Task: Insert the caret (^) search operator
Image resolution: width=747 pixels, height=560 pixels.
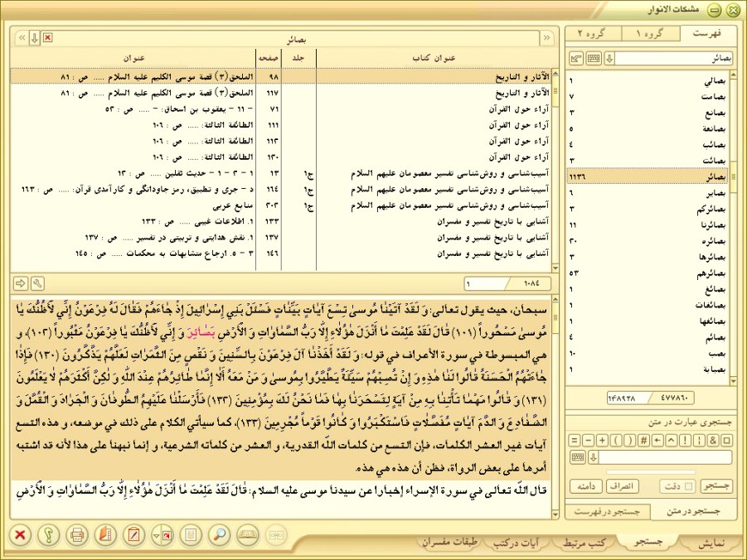Action: [x=672, y=441]
